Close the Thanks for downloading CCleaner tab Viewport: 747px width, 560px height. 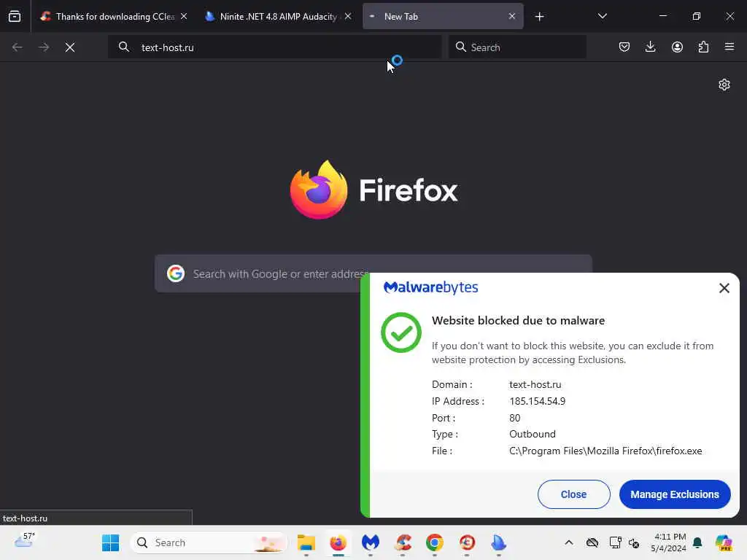[184, 16]
